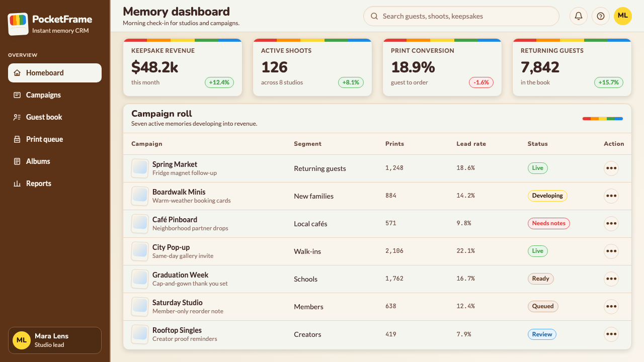This screenshot has height=362, width=644.
Task: Open the actions menu for Saturday Studio
Action: (x=611, y=307)
